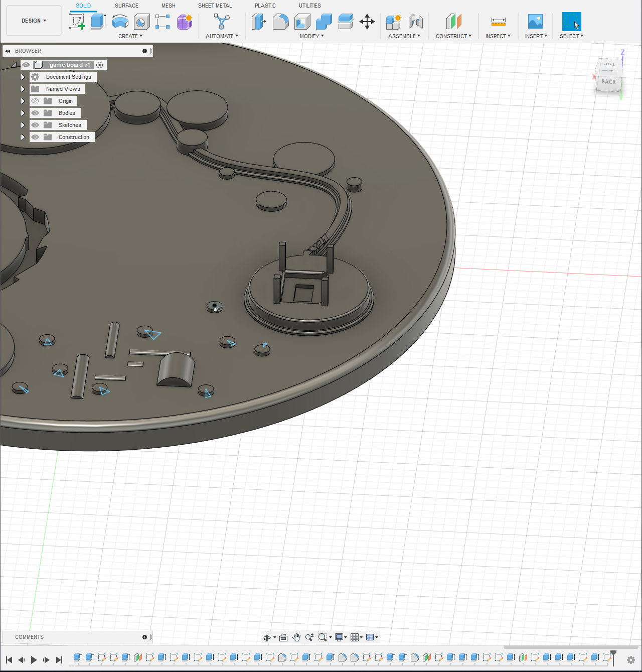The height and width of the screenshot is (672, 642).
Task: Open the Measure tool under Inspect
Action: pos(498,22)
